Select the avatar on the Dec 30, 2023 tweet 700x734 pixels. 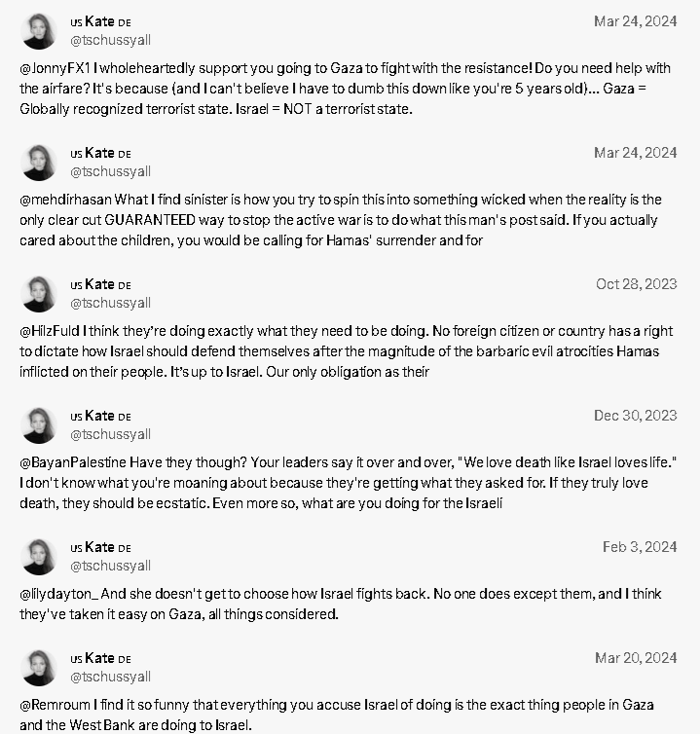(x=38, y=425)
